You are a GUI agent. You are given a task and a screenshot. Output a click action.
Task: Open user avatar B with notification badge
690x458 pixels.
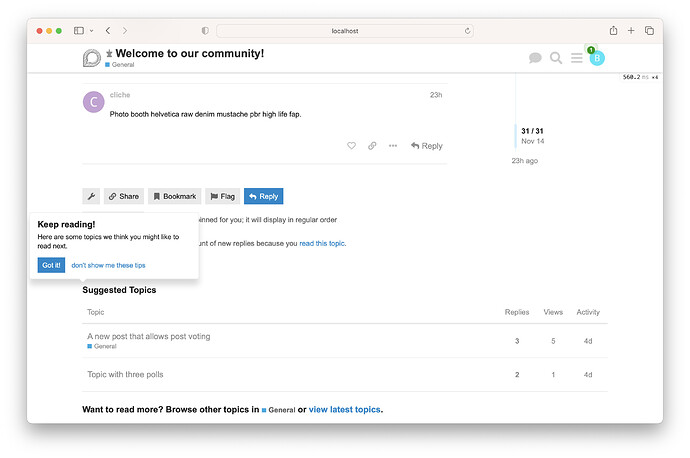597,58
